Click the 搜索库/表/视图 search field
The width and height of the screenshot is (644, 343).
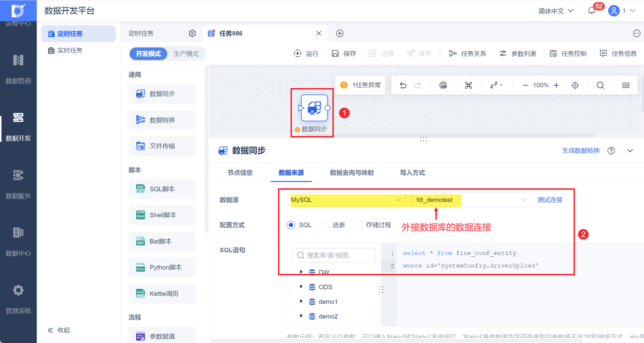pos(334,255)
